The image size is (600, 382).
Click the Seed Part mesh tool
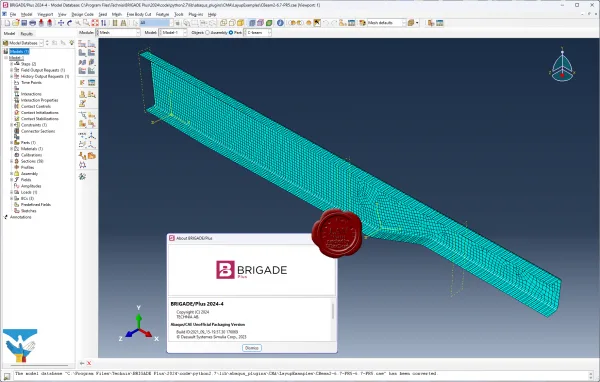tap(82, 44)
